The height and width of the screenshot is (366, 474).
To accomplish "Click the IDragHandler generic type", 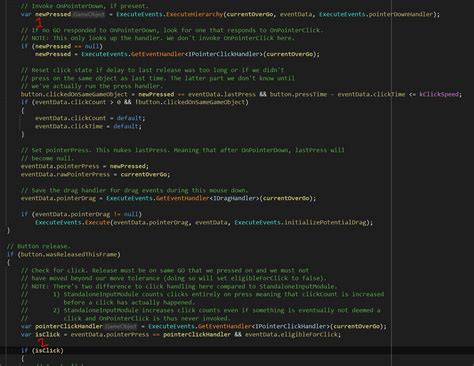I will tap(234, 198).
